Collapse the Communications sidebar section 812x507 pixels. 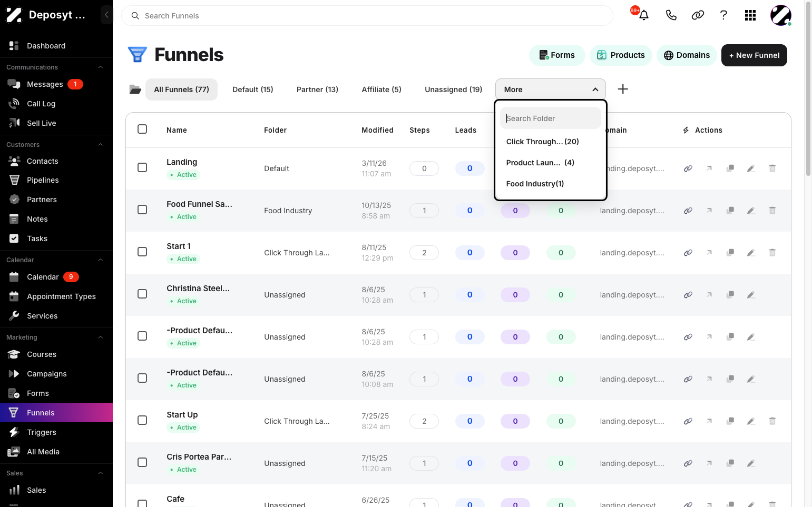(100, 67)
